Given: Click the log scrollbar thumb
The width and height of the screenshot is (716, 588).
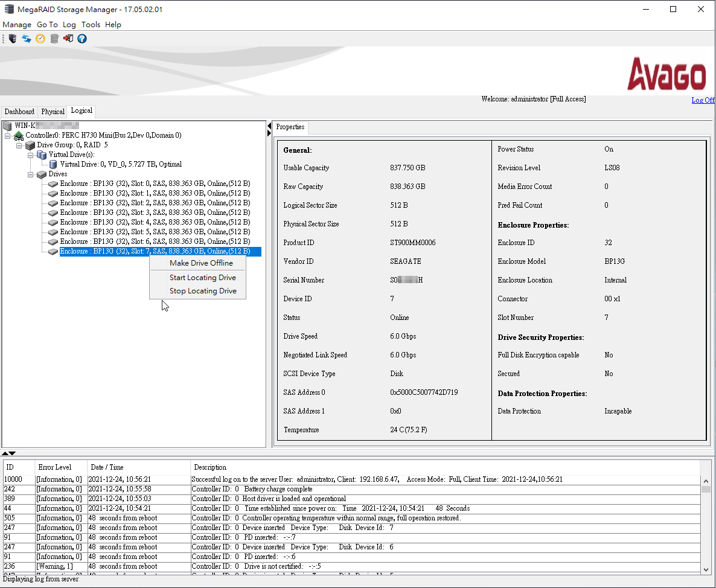Looking at the screenshot, I should 706,490.
